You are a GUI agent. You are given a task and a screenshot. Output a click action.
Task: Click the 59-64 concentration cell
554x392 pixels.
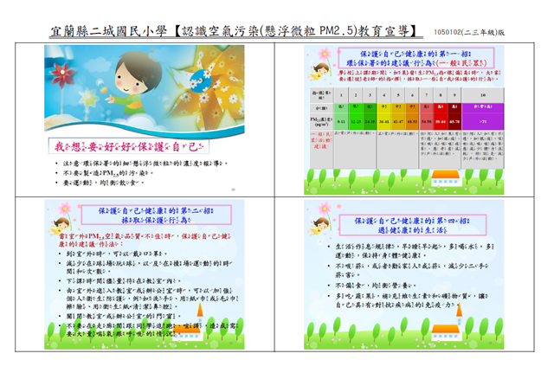[441, 121]
